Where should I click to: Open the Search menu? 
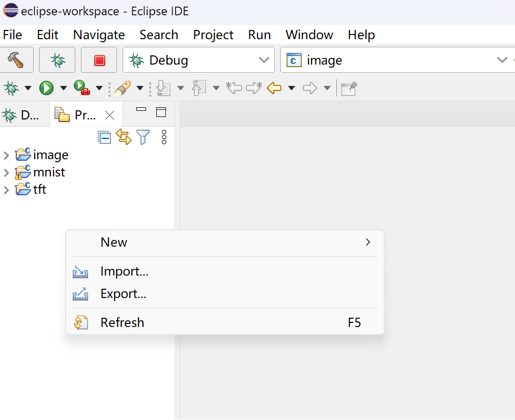pyautogui.click(x=159, y=35)
